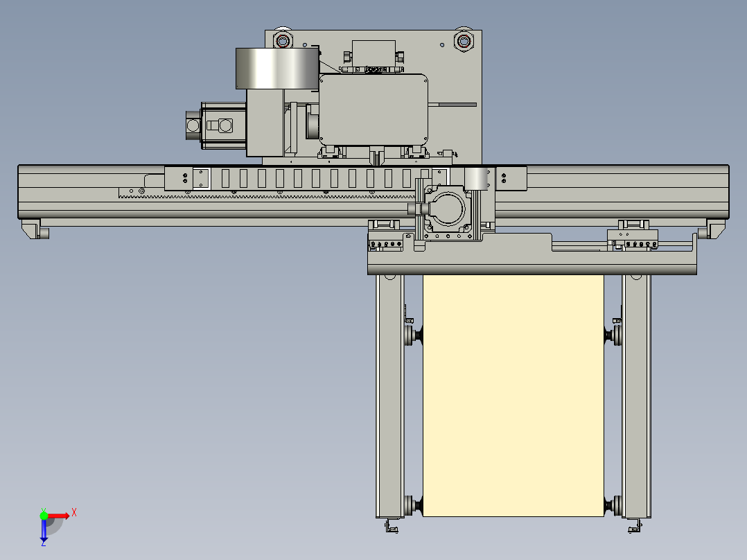Select the green Y axis origin dot
The width and height of the screenshot is (747, 560).
click(x=44, y=515)
